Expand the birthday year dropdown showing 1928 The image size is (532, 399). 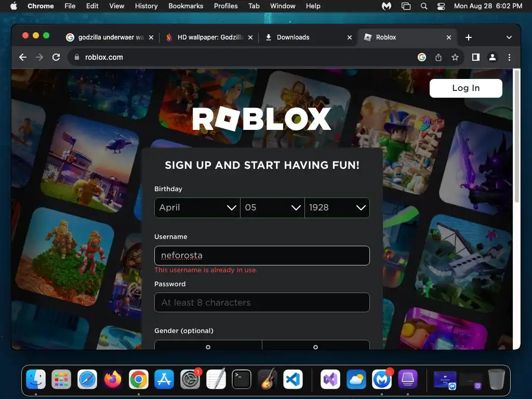[x=337, y=208]
